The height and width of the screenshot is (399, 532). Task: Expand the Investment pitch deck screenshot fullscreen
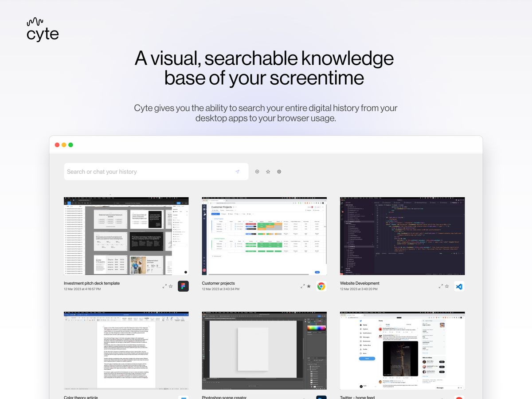(164, 286)
